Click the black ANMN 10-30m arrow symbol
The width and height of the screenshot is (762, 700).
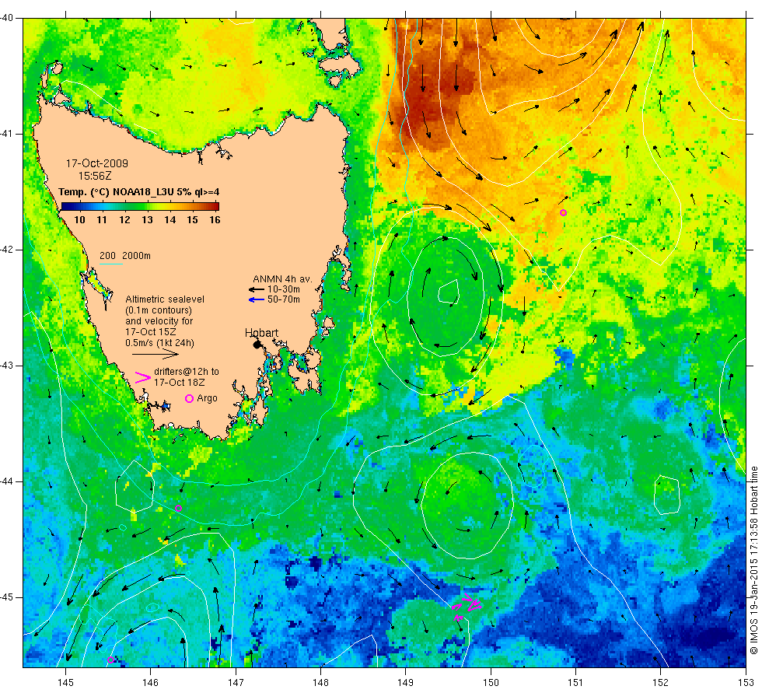pyautogui.click(x=256, y=289)
